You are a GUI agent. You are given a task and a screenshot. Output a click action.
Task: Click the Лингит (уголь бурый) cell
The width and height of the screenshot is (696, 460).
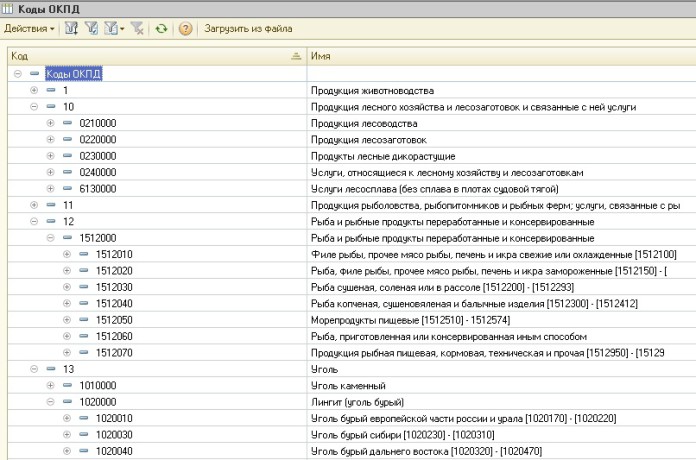pos(502,402)
